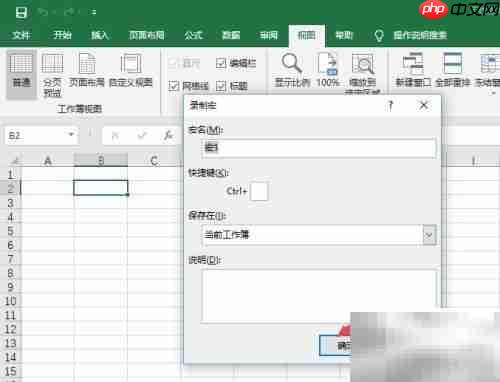Click the Select All corner triangle
This screenshot has height=382, width=500.
(14, 161)
